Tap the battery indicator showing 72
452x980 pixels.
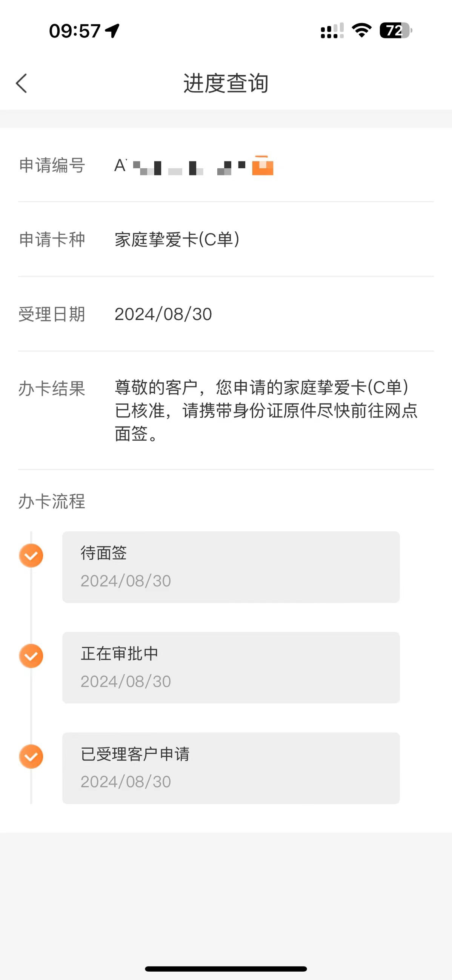click(x=396, y=31)
